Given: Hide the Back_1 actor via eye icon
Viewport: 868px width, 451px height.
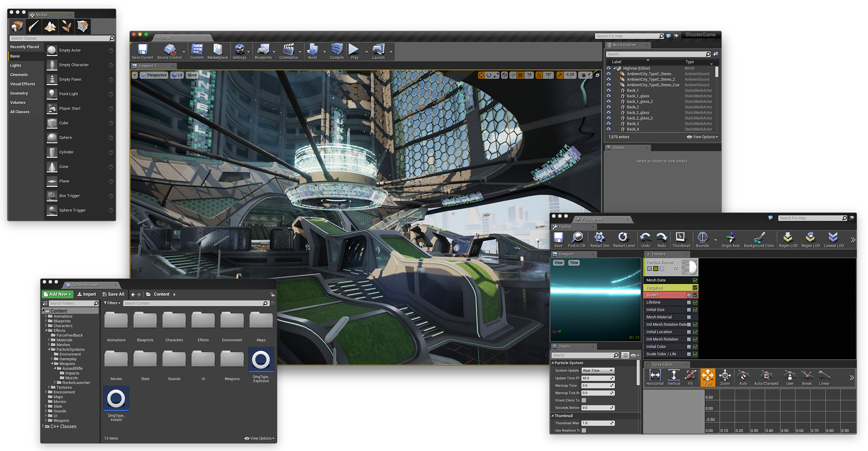Looking at the screenshot, I should (609, 90).
